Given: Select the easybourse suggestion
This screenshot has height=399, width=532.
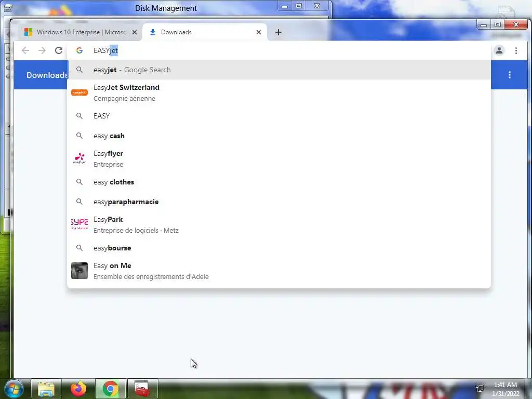Looking at the screenshot, I should [x=279, y=248].
